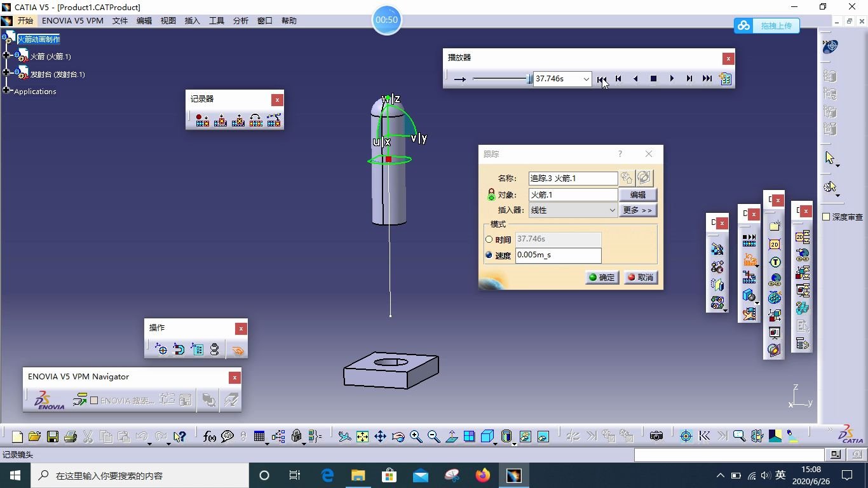Open the 编辑 menu

tap(144, 21)
